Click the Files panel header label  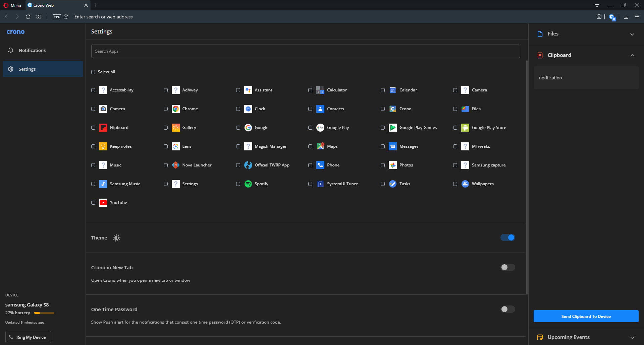pos(553,34)
